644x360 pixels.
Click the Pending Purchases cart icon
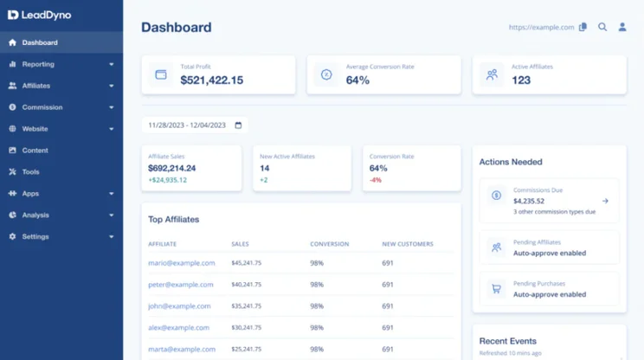click(x=496, y=288)
